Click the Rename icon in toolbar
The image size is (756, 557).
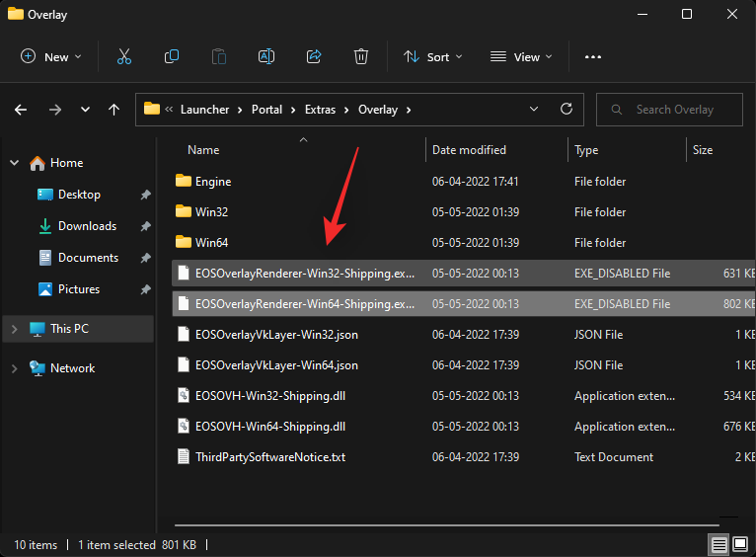click(x=266, y=56)
